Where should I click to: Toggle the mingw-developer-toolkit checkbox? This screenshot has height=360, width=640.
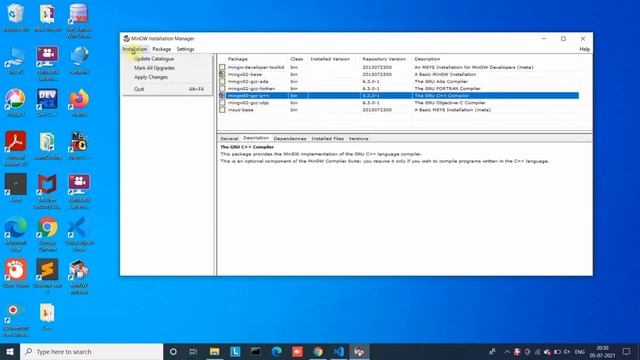point(222,67)
